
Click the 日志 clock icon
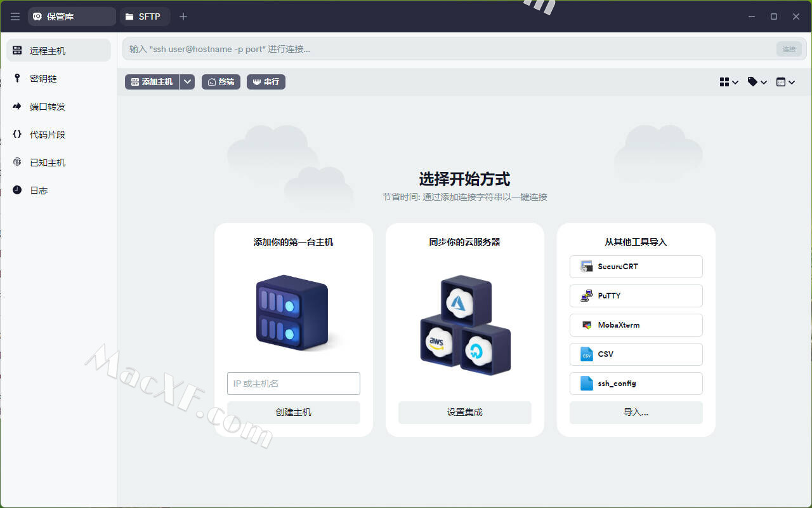tap(17, 190)
